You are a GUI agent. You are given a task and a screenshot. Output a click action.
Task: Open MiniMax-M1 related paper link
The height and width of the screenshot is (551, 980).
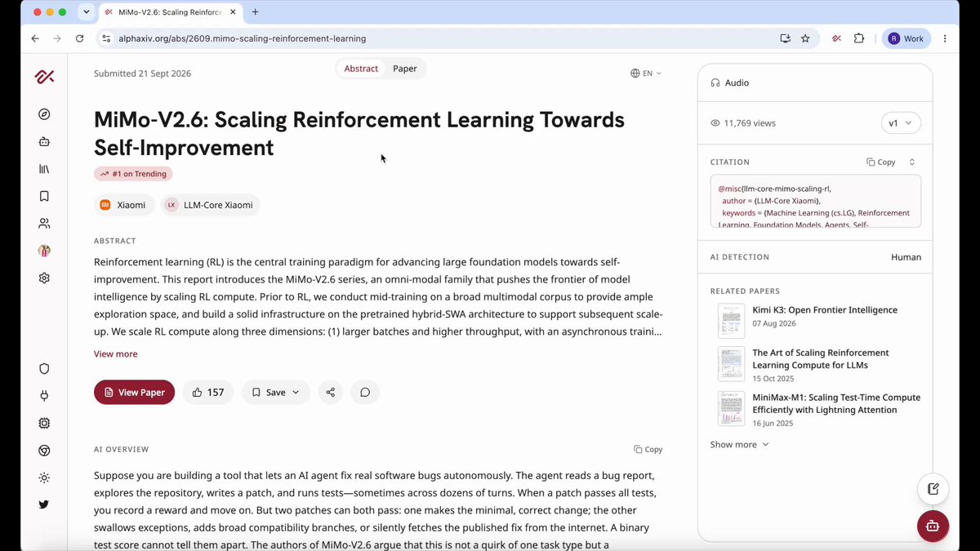tap(836, 403)
